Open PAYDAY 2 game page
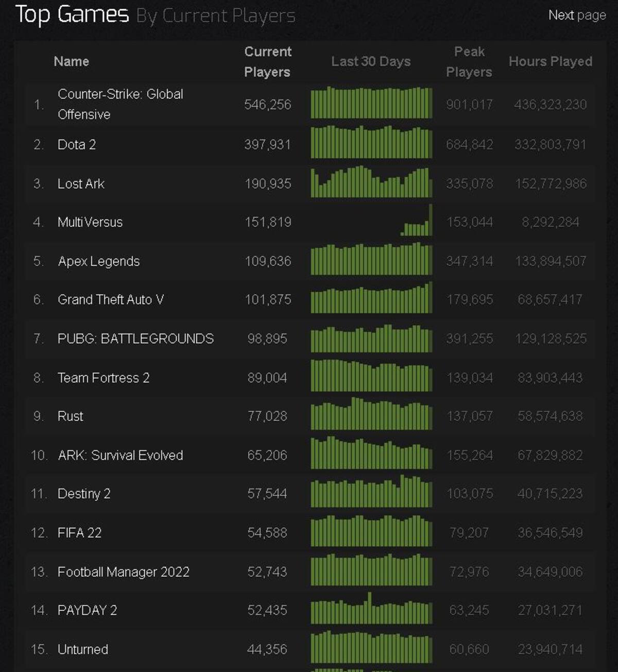 pos(87,611)
